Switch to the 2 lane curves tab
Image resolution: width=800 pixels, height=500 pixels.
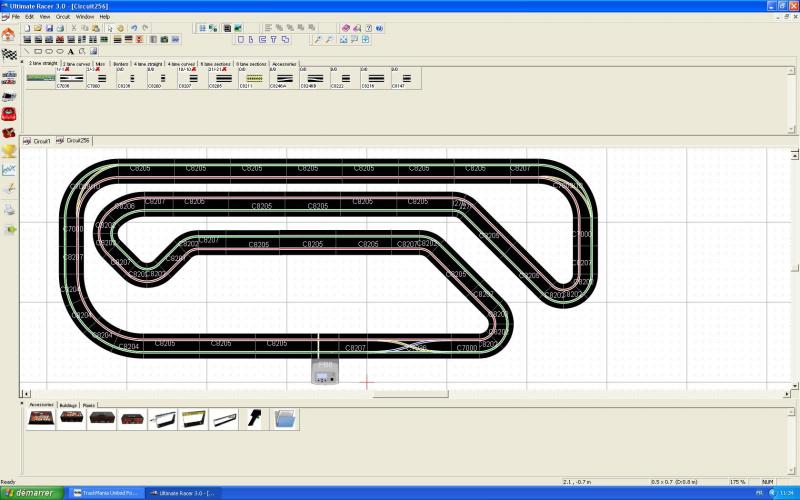click(x=78, y=62)
